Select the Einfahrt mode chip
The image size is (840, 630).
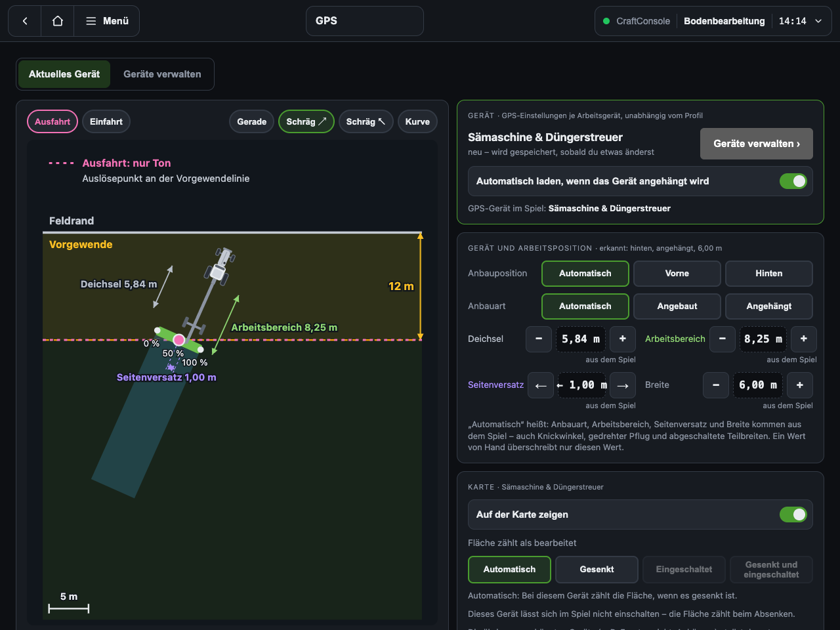(x=106, y=121)
